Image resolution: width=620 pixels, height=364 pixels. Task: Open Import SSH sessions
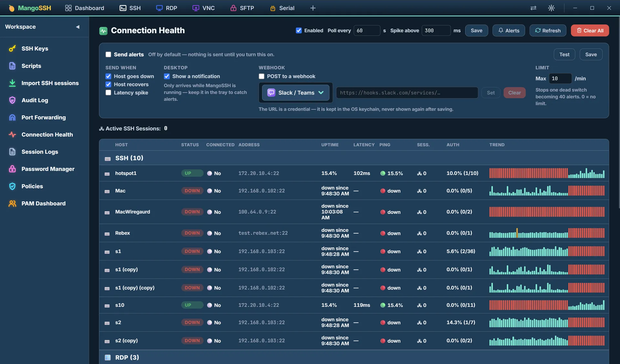point(44,83)
